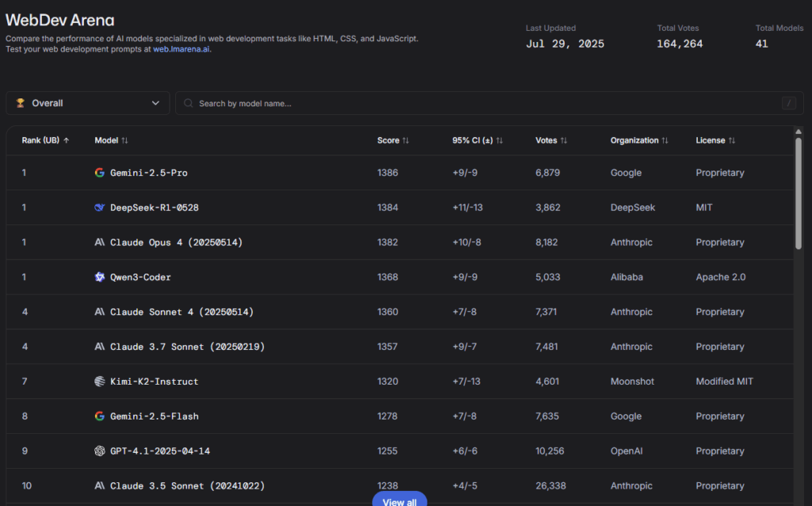Viewport: 812px width, 506px height.
Task: Click the WebDev Arena page title
Action: click(60, 20)
